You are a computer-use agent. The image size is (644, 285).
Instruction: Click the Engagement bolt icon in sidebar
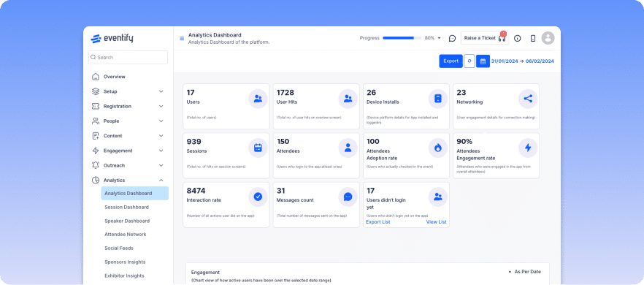[x=95, y=151]
